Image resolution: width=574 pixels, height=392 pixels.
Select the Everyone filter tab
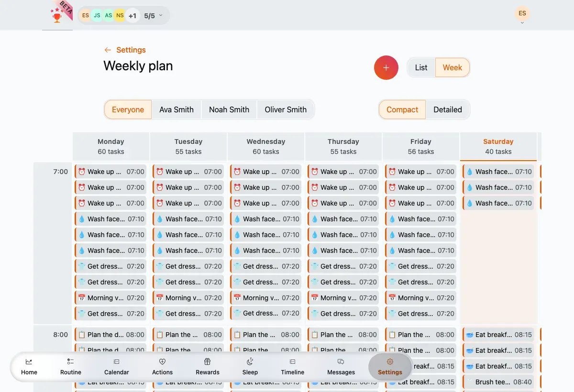(x=128, y=109)
